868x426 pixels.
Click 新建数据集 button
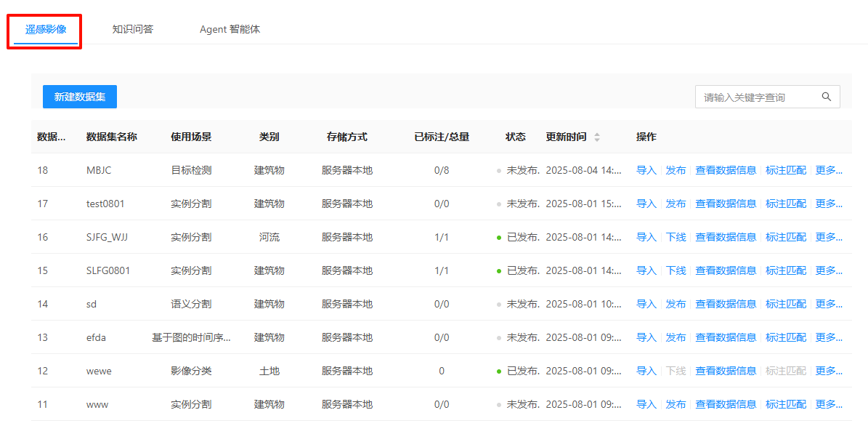tap(80, 97)
